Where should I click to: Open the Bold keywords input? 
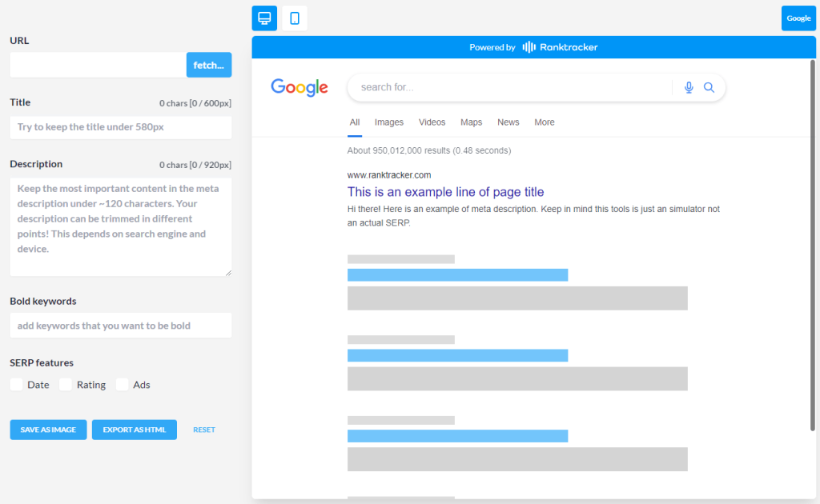(120, 326)
